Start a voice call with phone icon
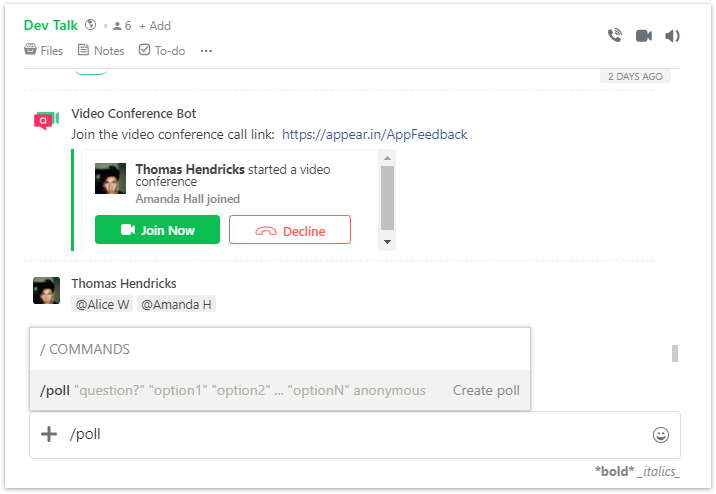The image size is (716, 494). click(x=615, y=36)
